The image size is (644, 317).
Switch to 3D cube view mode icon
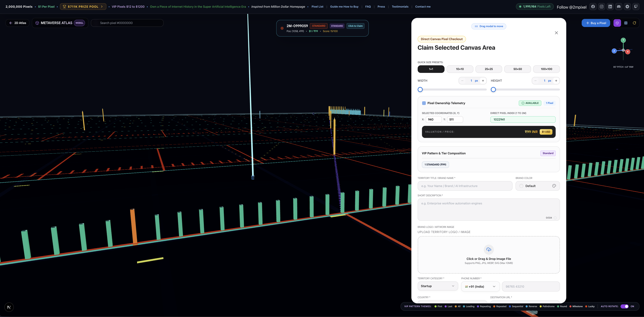click(617, 23)
